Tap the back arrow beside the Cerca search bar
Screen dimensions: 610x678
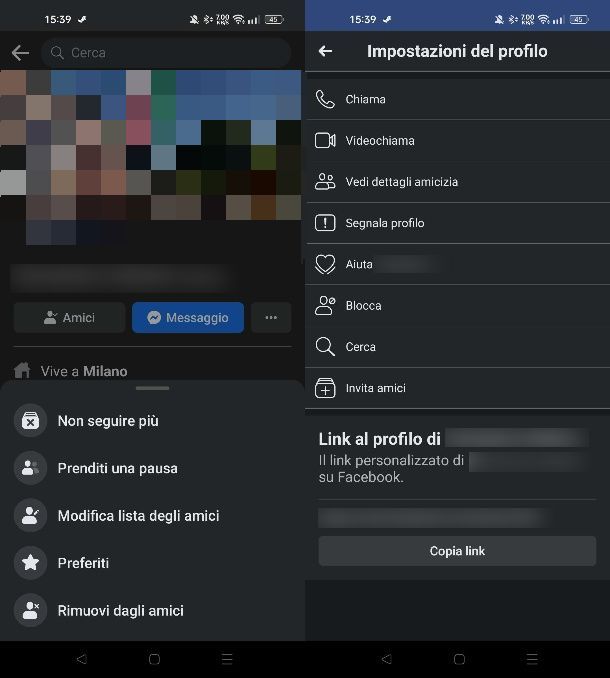click(20, 53)
